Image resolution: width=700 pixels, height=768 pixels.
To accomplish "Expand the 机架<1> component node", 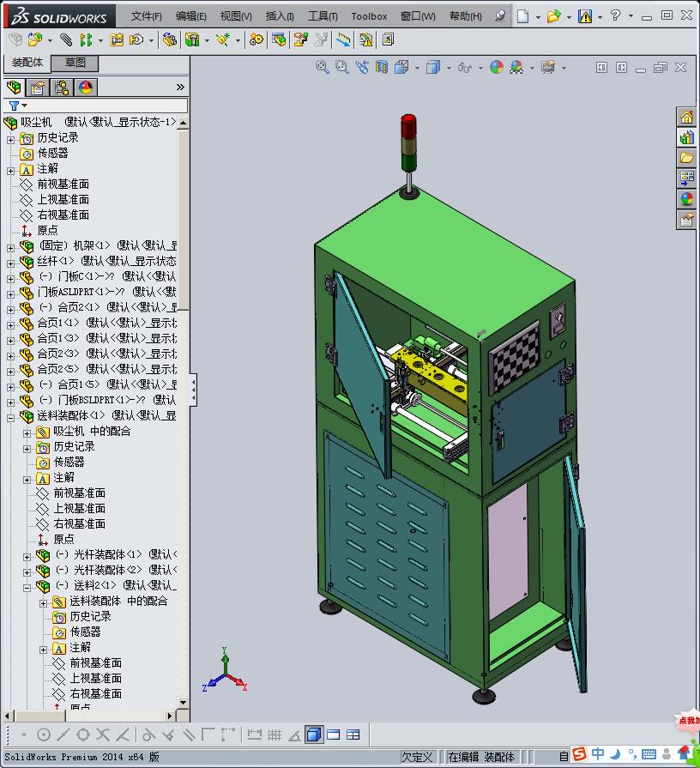I will [11, 248].
